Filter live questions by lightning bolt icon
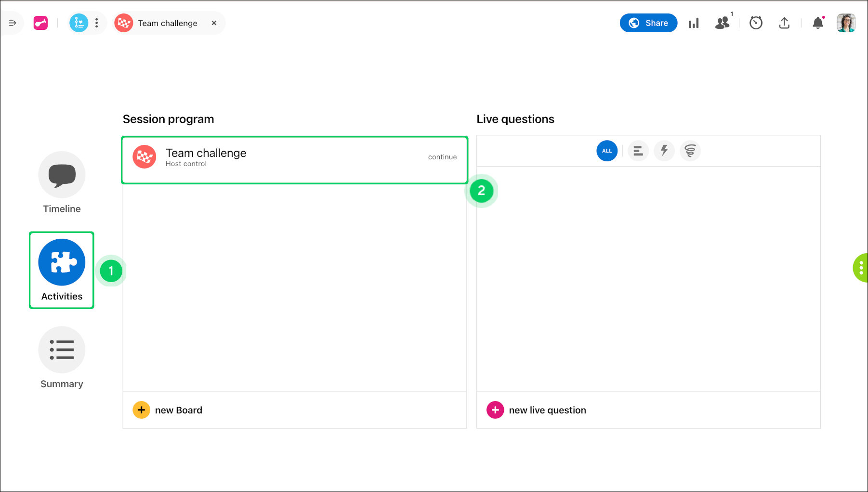The image size is (868, 492). coord(664,151)
